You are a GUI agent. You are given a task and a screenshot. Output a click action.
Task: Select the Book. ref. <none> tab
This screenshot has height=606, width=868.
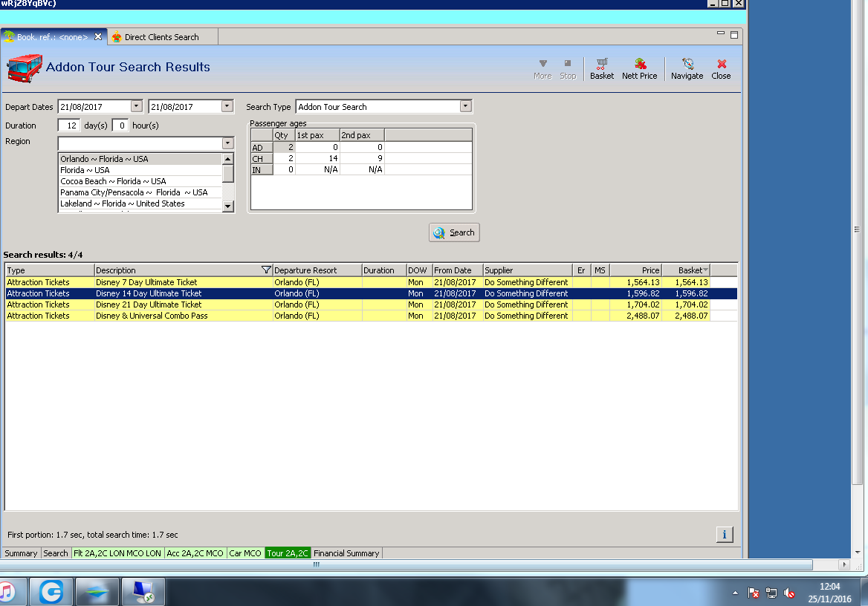[x=53, y=37]
